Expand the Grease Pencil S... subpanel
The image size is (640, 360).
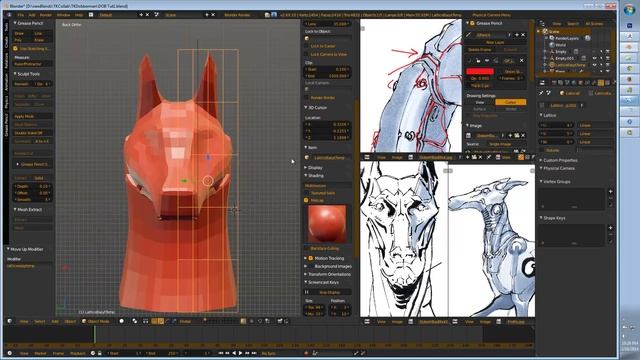tap(33, 164)
